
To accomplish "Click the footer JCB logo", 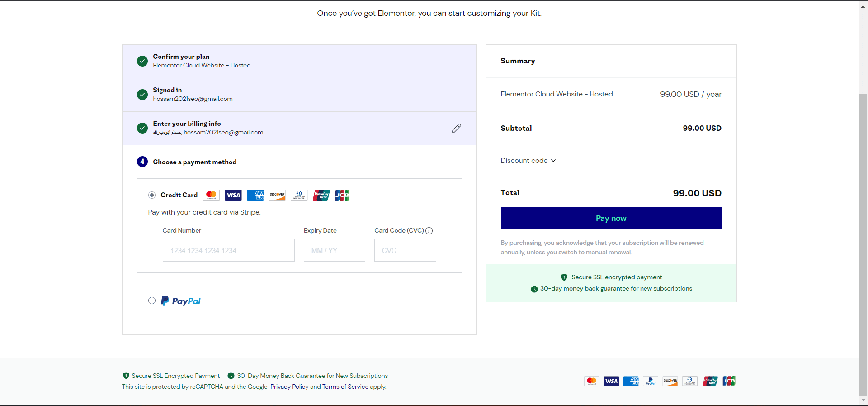I will click(729, 381).
